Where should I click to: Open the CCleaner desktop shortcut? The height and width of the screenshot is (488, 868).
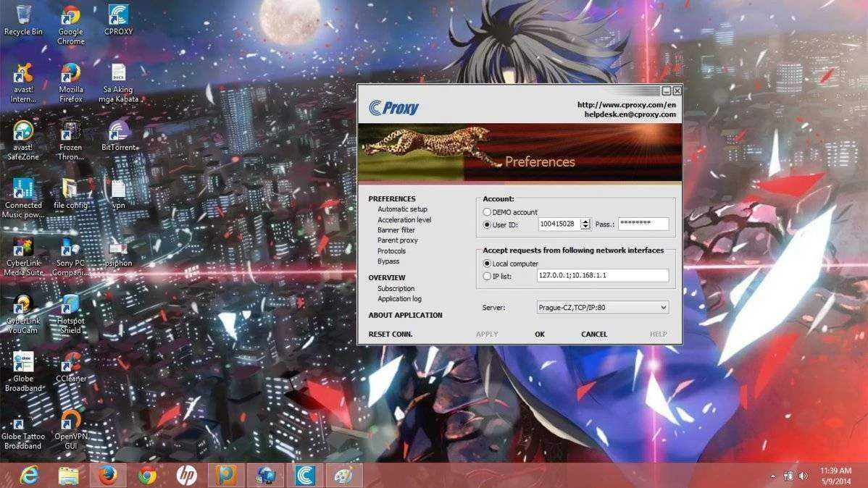tap(71, 367)
